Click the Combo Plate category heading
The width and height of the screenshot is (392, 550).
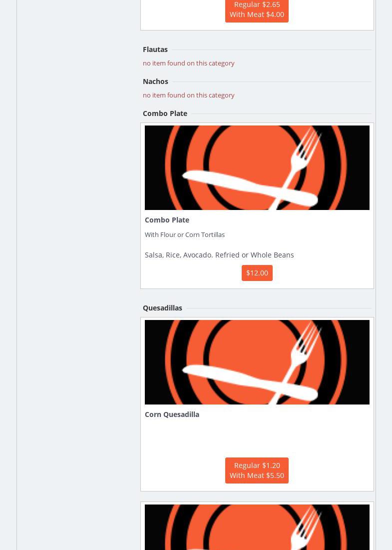click(165, 113)
